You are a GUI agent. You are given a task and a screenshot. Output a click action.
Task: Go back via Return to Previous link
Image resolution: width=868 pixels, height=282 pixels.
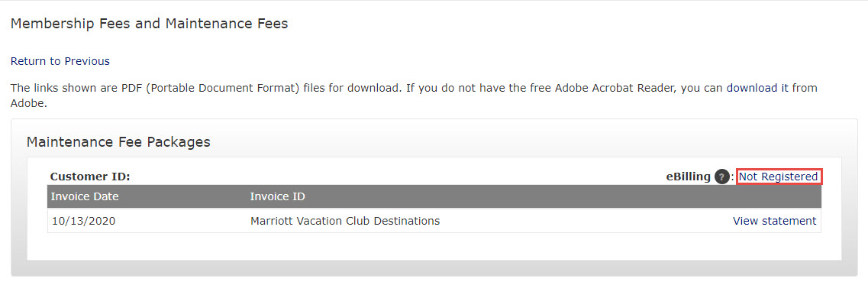[x=60, y=61]
